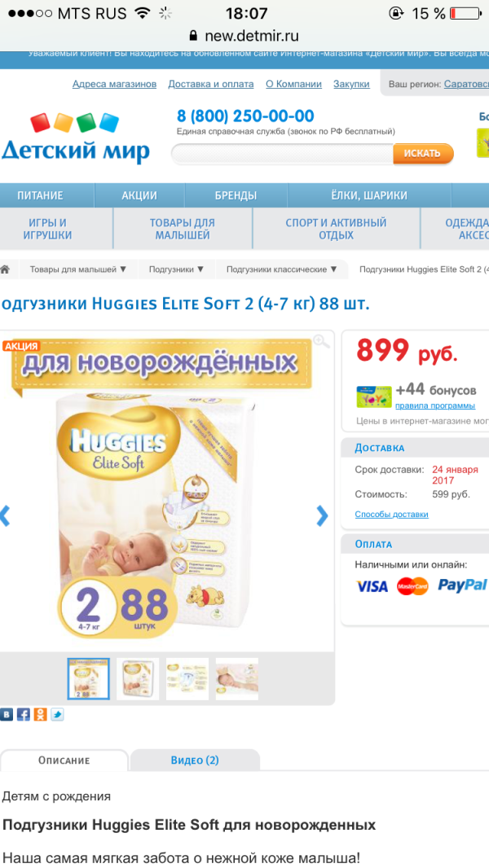Share on VKontakte icon
The image size is (489, 868).
[6, 714]
